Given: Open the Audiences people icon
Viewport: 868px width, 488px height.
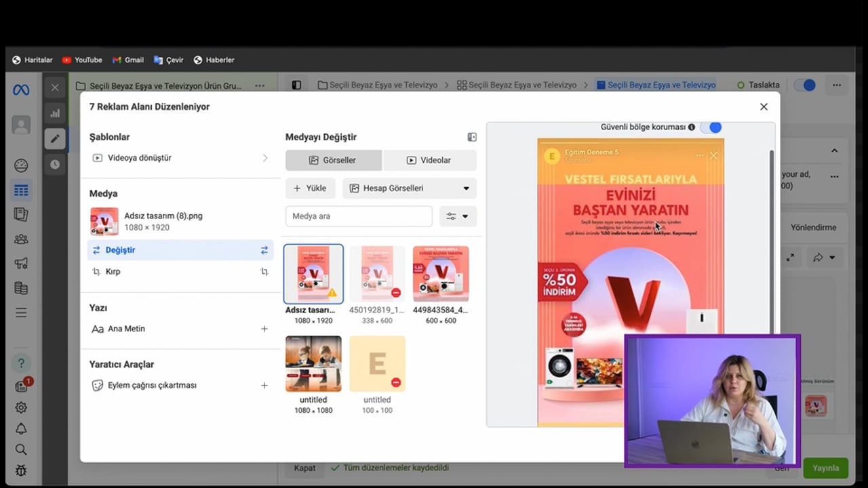Looking at the screenshot, I should [x=21, y=239].
